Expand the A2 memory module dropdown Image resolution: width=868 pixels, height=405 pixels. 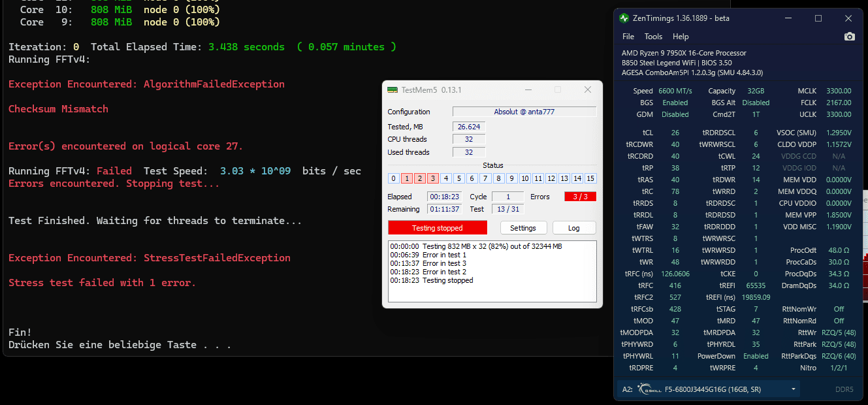[x=794, y=389]
